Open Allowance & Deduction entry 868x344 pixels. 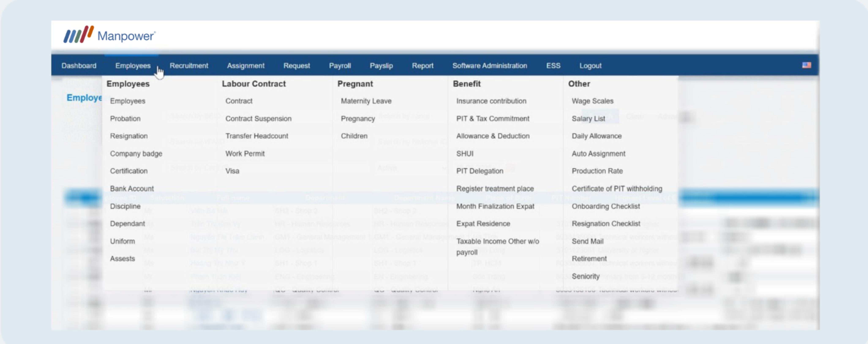tap(493, 136)
